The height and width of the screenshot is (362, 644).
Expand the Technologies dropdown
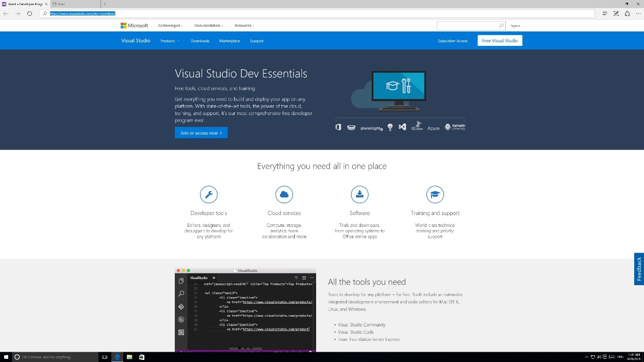(171, 25)
